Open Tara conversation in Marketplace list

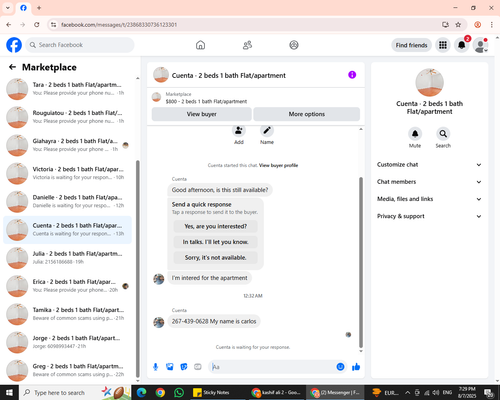[67, 89]
